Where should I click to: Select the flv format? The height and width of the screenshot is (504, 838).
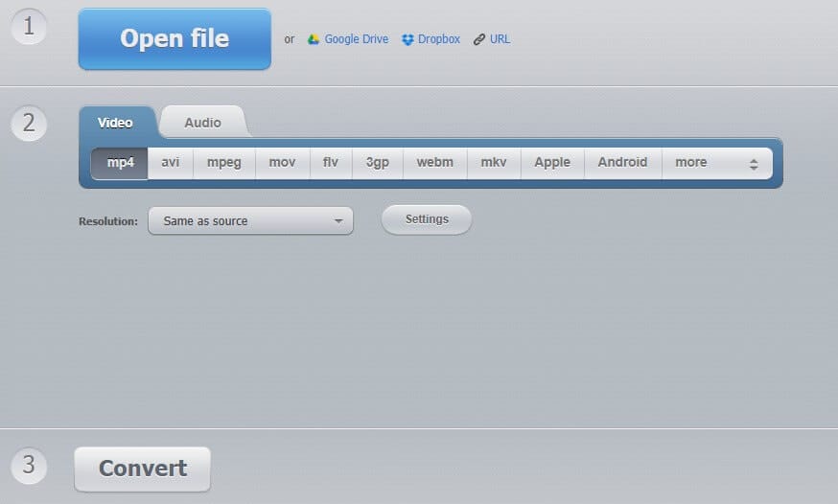(331, 163)
